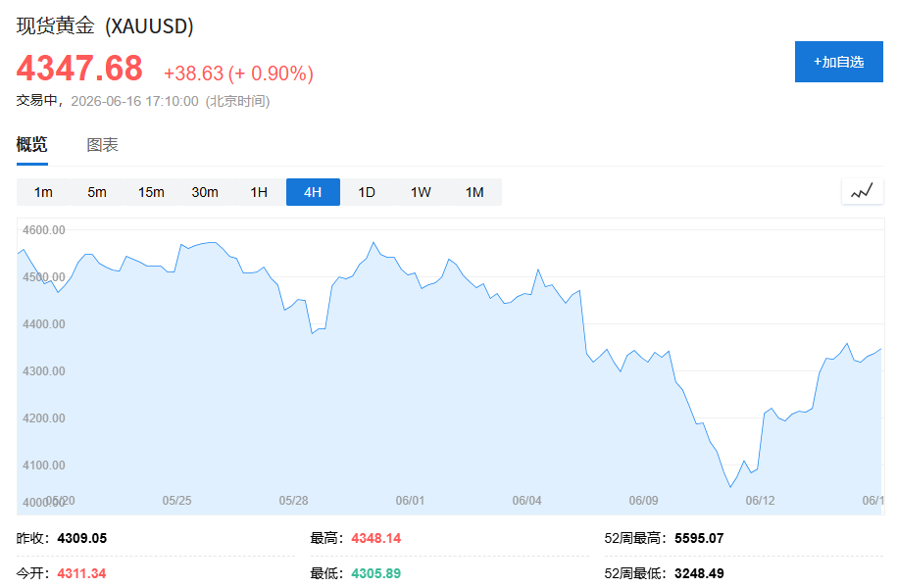The width and height of the screenshot is (897, 588).
Task: Click the 06/01 date axis label
Action: coord(410,501)
